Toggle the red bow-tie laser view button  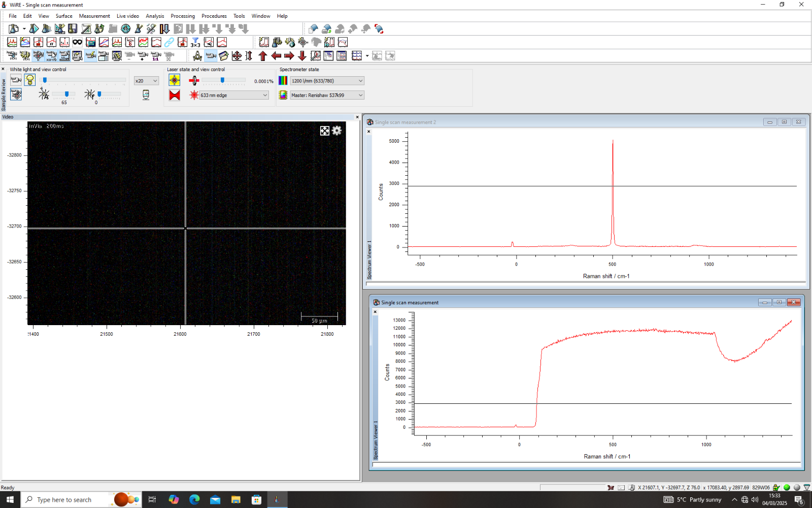174,95
